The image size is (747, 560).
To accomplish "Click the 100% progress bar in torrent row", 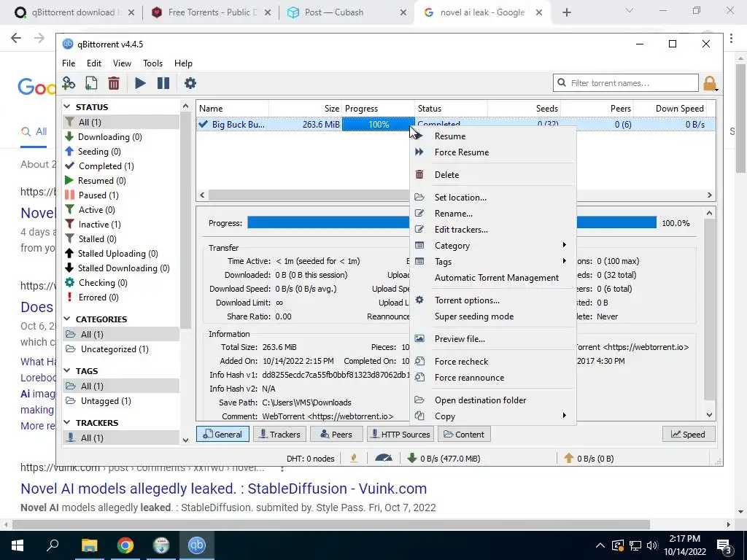I will 379,124.
